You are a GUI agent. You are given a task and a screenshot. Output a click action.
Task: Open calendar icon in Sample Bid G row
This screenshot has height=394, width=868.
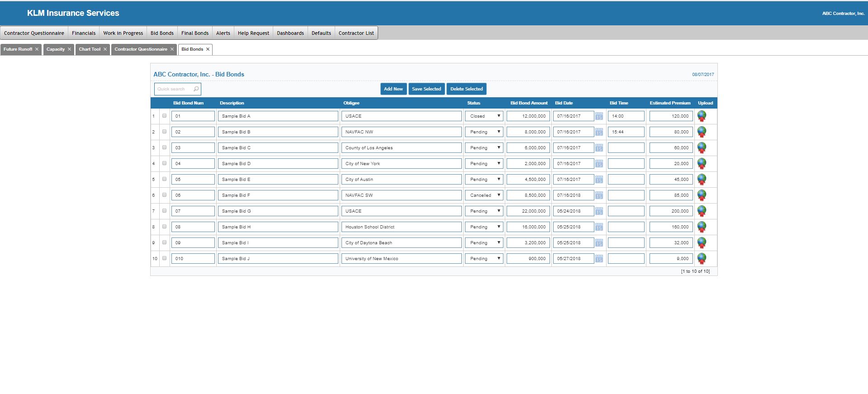pos(599,211)
